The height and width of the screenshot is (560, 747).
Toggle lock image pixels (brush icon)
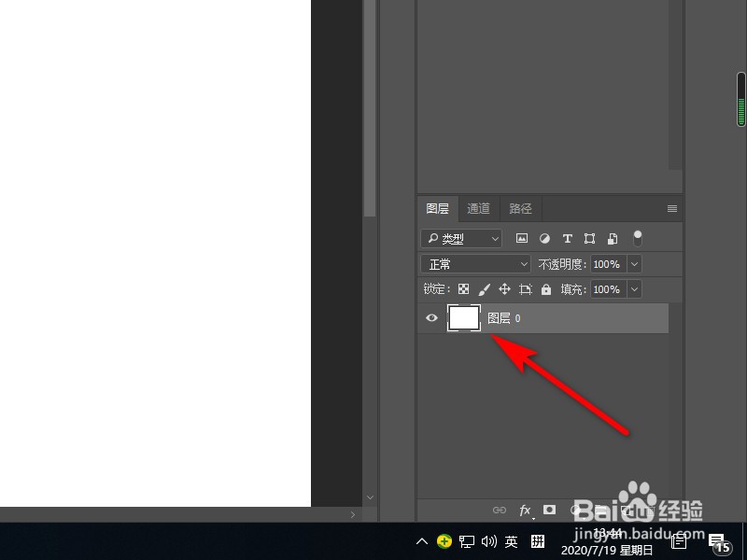tap(484, 289)
